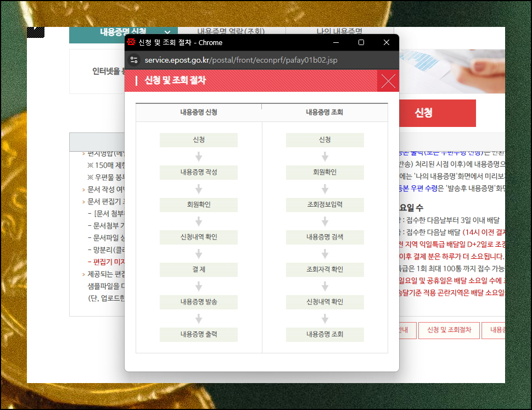
Task: Click the 신청 및 조회절차 button on background page
Action: click(449, 330)
